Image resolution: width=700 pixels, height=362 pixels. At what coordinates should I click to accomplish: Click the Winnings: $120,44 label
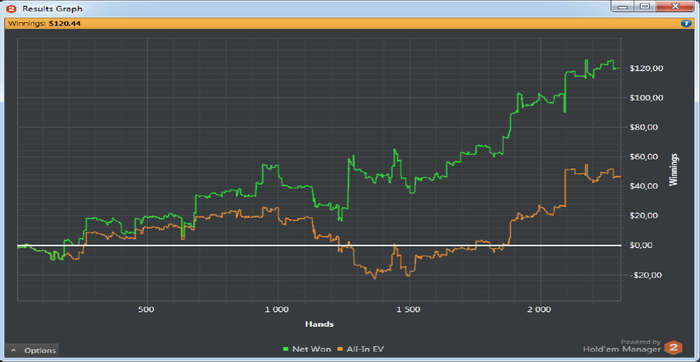[45, 23]
